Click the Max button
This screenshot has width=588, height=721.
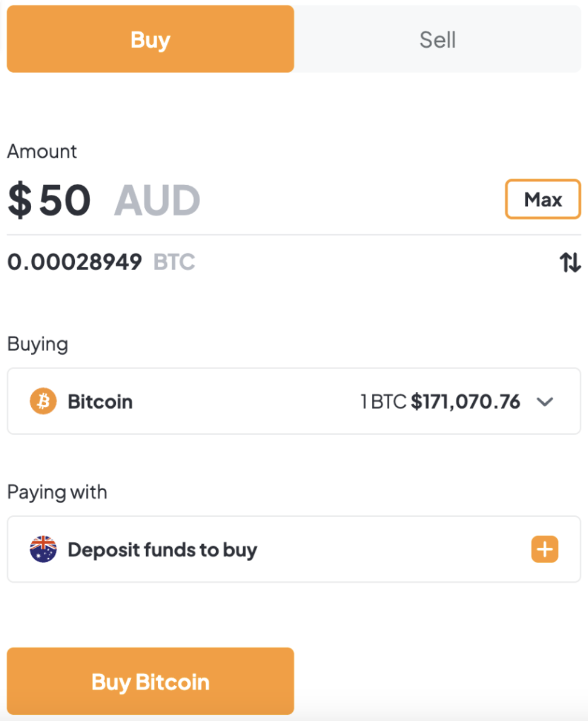click(x=543, y=200)
